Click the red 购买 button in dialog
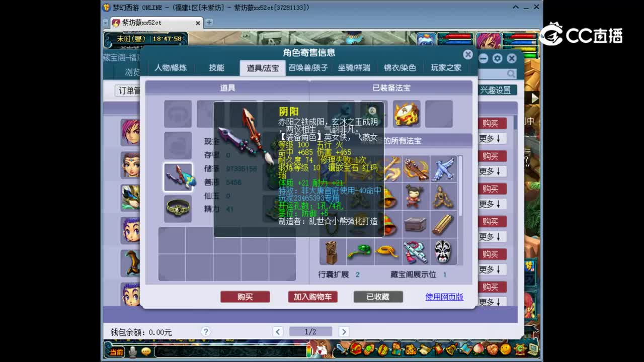Screen dimensions: 644x362 245,297
